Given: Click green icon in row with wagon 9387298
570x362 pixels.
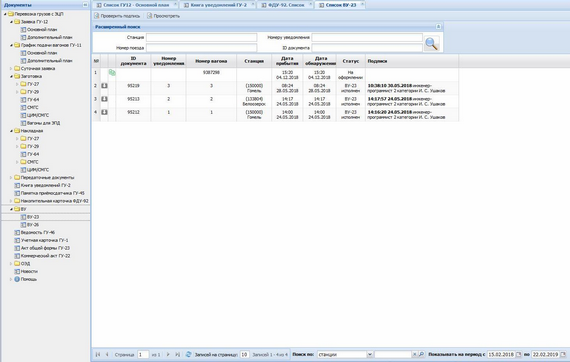Looking at the screenshot, I should (112, 73).
